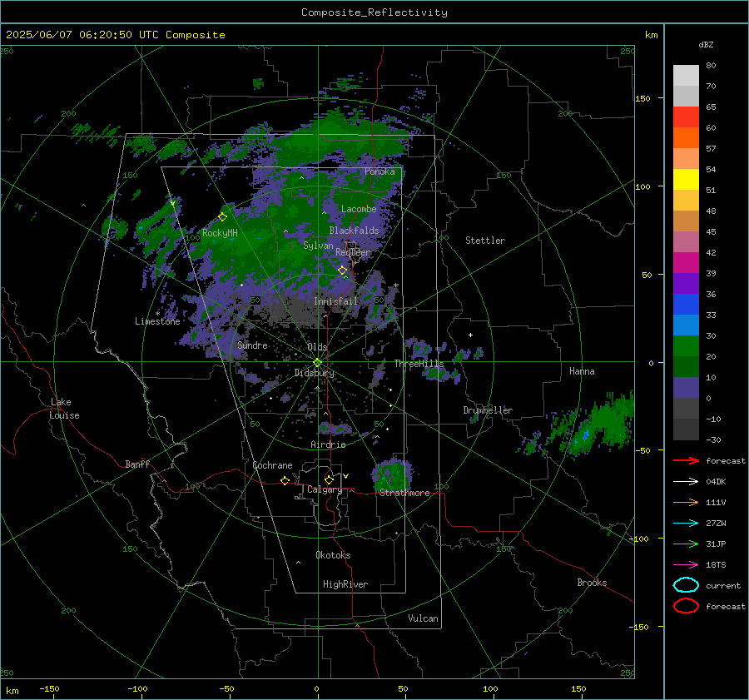749x700 pixels.
Task: Click the Ponoka city label
Action: point(379,171)
